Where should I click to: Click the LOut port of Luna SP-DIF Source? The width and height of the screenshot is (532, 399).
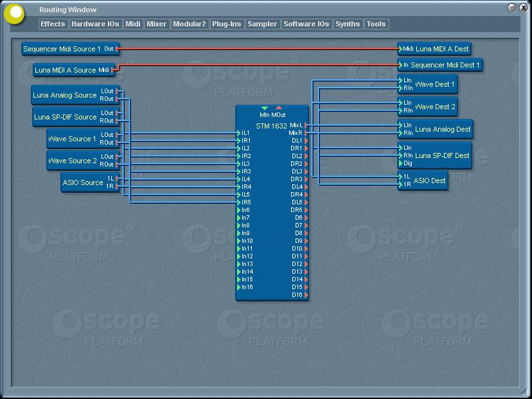(x=117, y=112)
